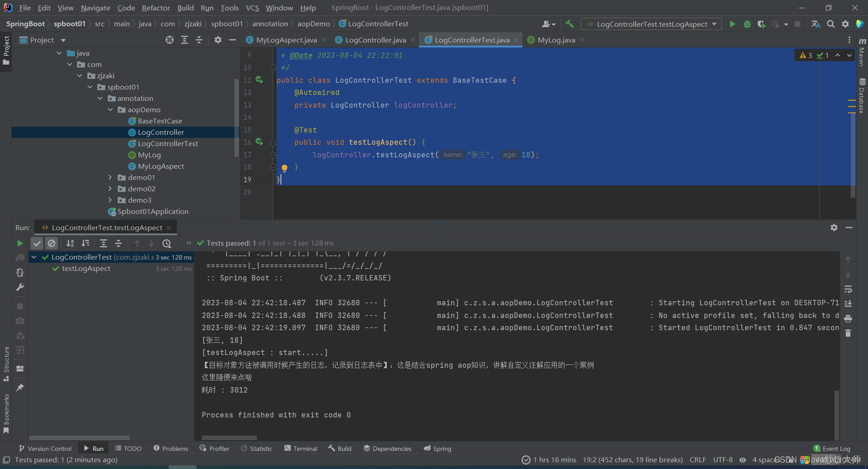
Task: Click test tree horizontal scrollbar
Action: [x=79, y=438]
